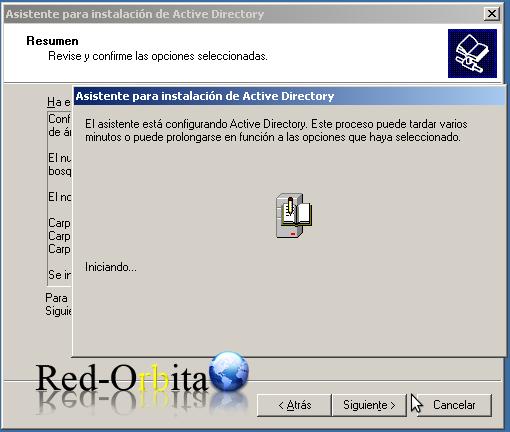Image resolution: width=510 pixels, height=432 pixels.
Task: Click the Atrás button
Action: pyautogui.click(x=294, y=405)
